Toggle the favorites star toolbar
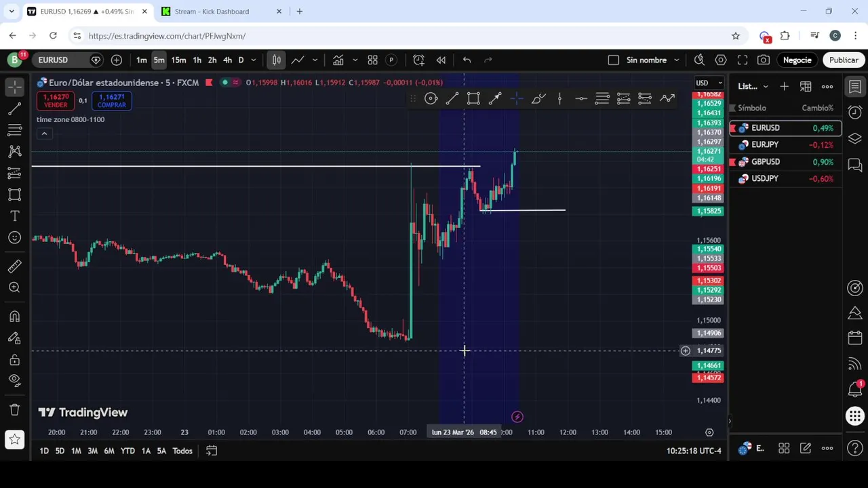Screen dimensions: 868x488 tap(14, 439)
